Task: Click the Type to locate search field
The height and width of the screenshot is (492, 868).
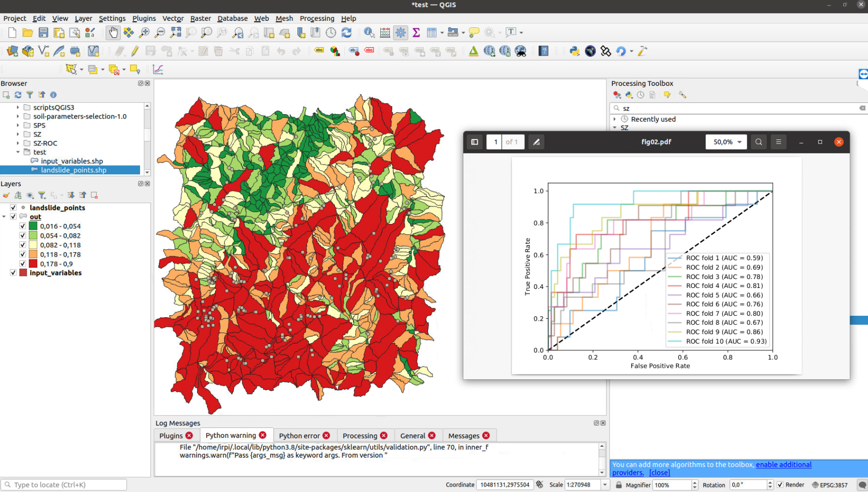Action: click(x=64, y=485)
